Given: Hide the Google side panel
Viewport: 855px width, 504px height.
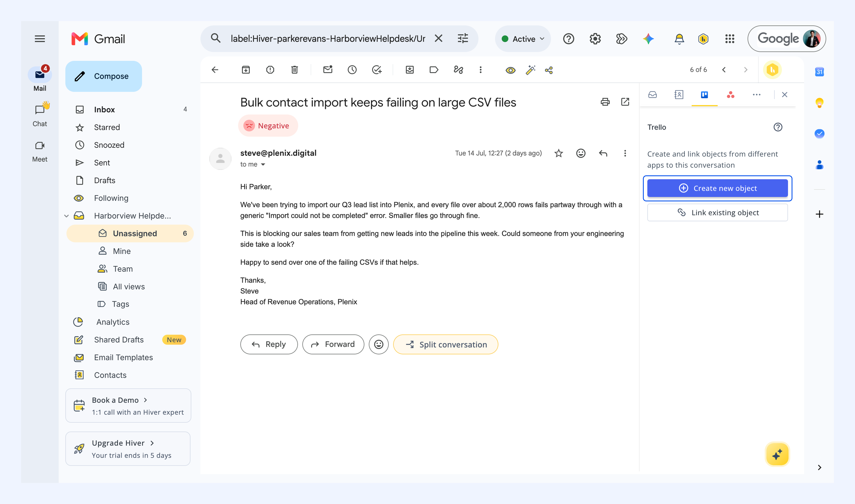Looking at the screenshot, I should pyautogui.click(x=820, y=468).
